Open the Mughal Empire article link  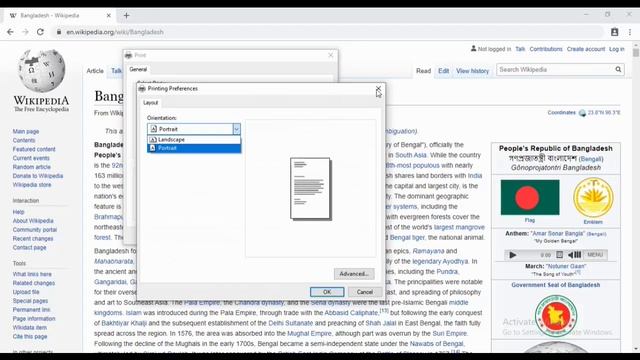309,333
